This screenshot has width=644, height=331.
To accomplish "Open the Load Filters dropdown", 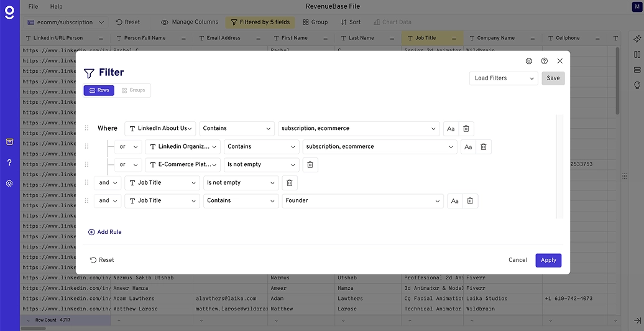I will tap(504, 78).
